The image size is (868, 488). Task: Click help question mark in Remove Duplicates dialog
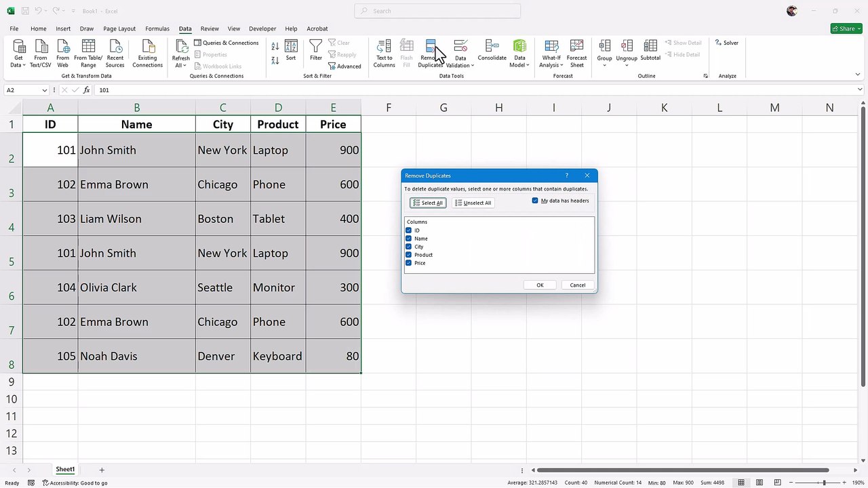click(567, 176)
